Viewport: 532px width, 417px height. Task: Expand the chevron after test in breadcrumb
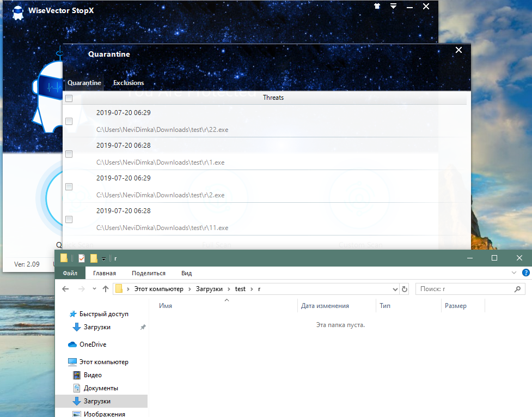tap(252, 289)
